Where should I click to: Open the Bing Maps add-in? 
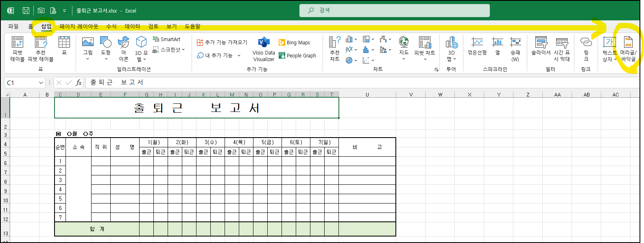(x=294, y=42)
